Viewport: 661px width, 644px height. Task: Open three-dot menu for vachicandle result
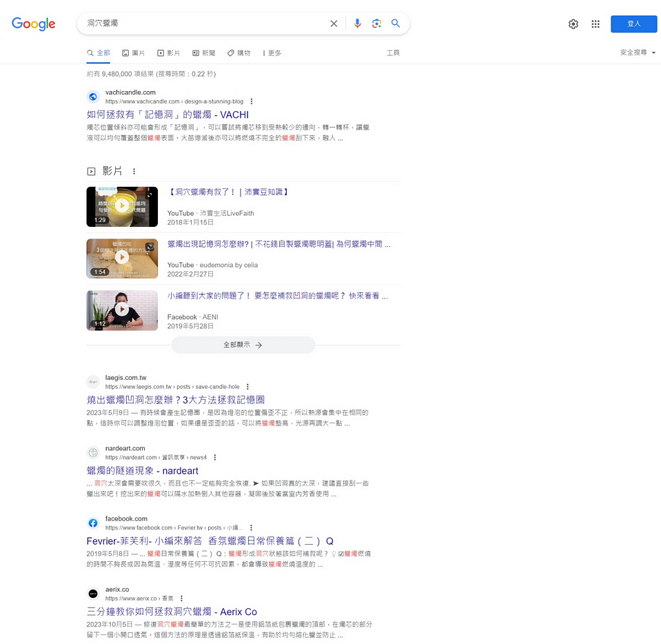(252, 101)
